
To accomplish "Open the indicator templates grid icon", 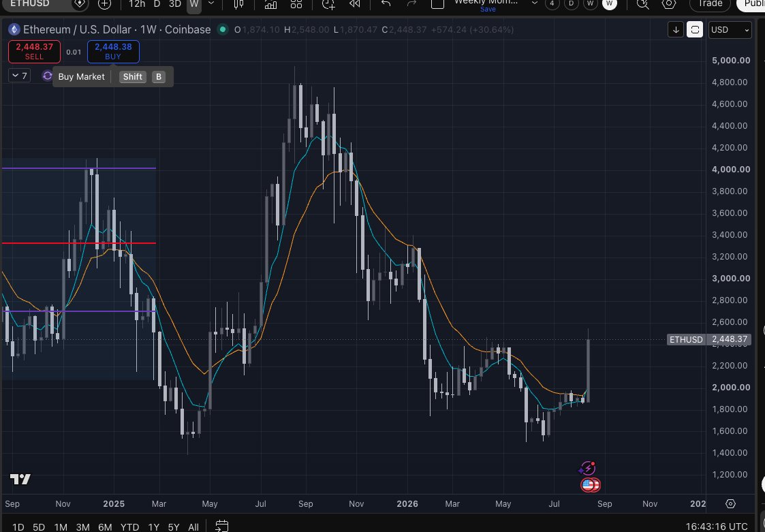I will coord(296,4).
